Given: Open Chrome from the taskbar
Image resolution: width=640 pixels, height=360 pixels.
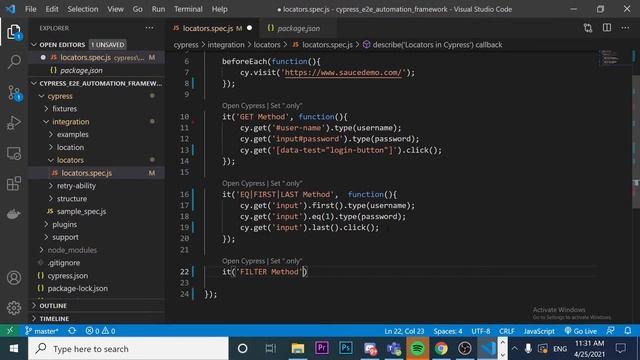Looking at the screenshot, I should 441,349.
